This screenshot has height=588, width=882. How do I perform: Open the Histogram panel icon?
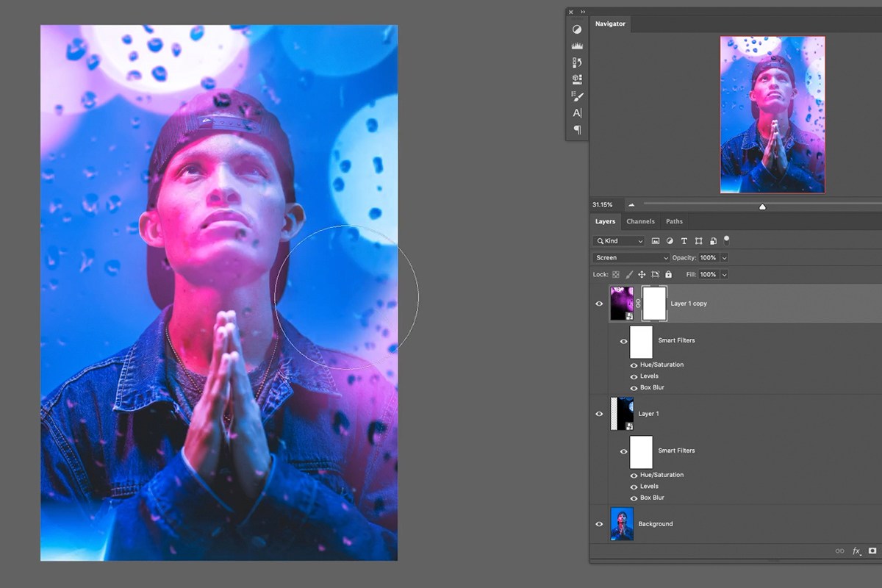pyautogui.click(x=577, y=46)
